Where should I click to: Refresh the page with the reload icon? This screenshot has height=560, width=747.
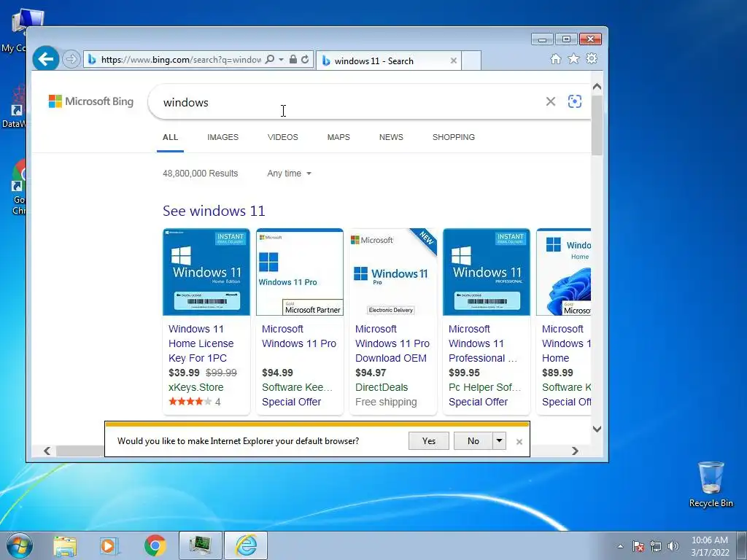click(305, 59)
